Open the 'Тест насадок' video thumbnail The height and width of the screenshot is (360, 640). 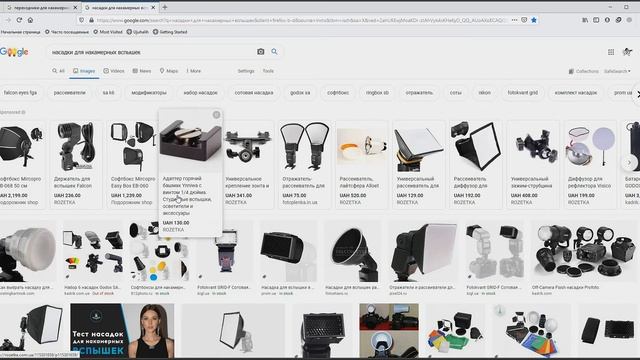click(x=122, y=330)
